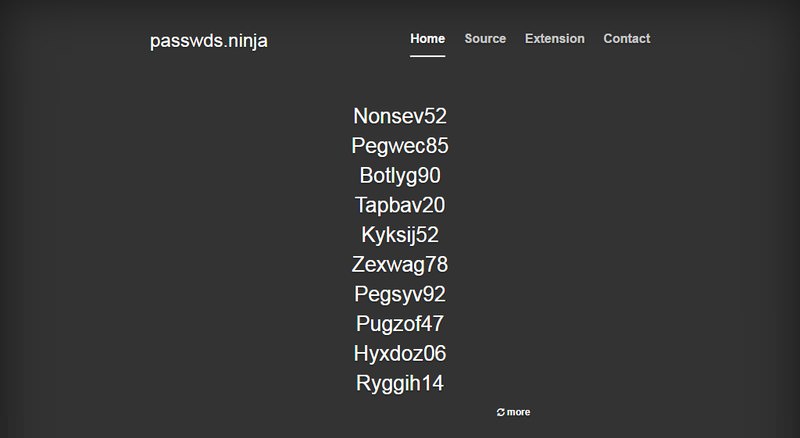Load more generated passwords
Image resolution: width=800 pixels, height=438 pixels.
pyautogui.click(x=513, y=412)
